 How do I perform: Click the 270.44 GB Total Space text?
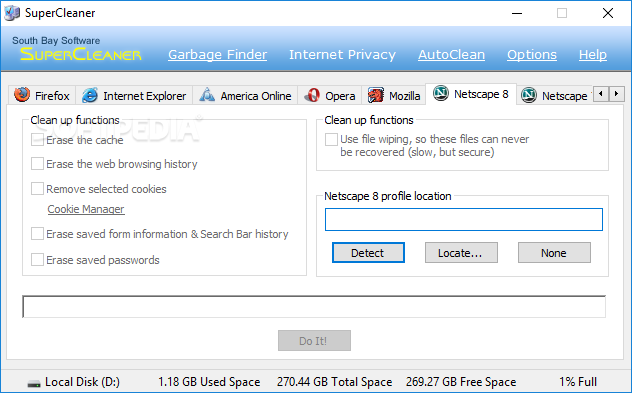[x=334, y=382]
